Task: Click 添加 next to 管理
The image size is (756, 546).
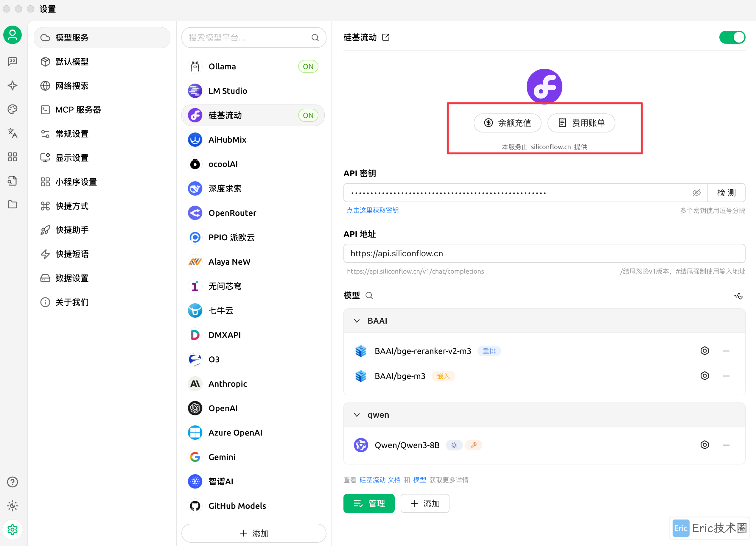Action: 425,503
